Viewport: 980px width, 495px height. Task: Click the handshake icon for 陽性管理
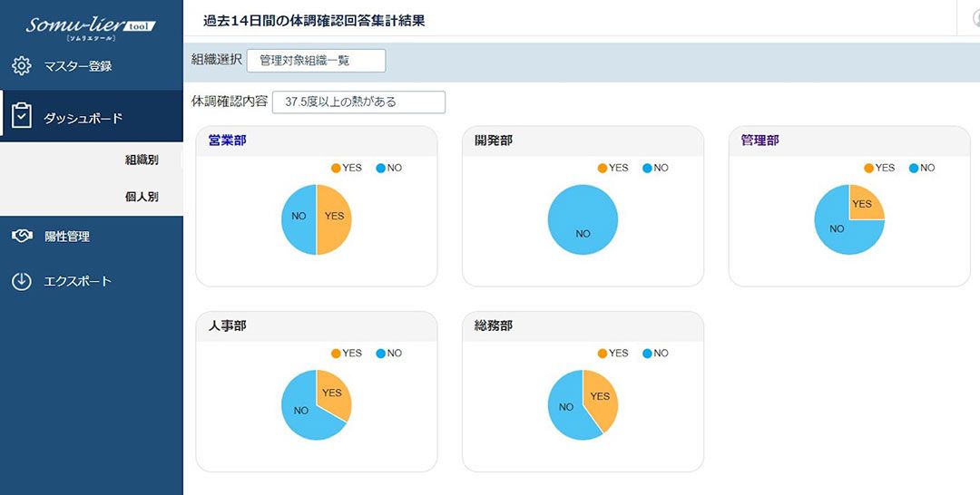22,237
